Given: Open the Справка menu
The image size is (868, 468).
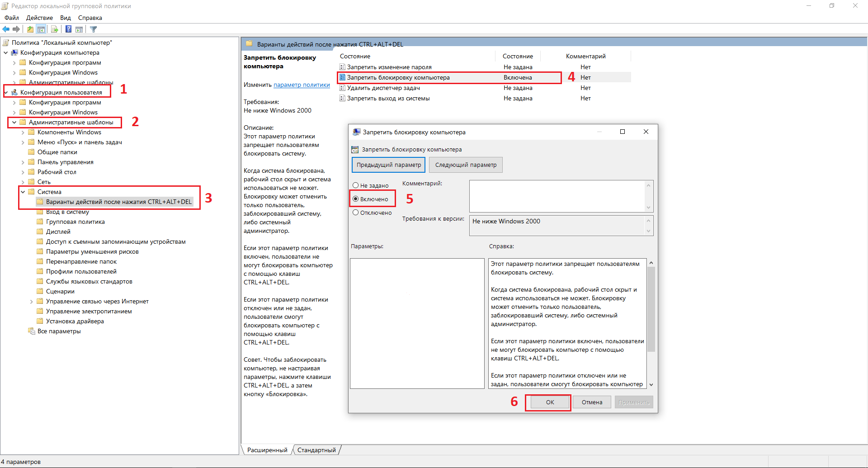Looking at the screenshot, I should coord(90,18).
